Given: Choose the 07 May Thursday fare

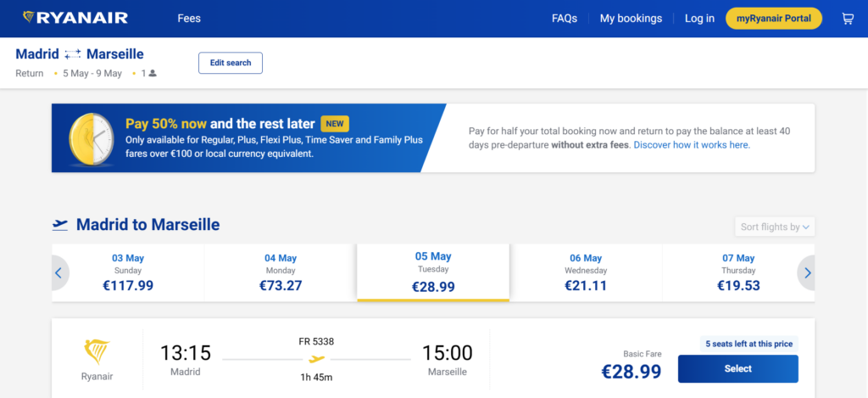Looking at the screenshot, I should pos(738,272).
